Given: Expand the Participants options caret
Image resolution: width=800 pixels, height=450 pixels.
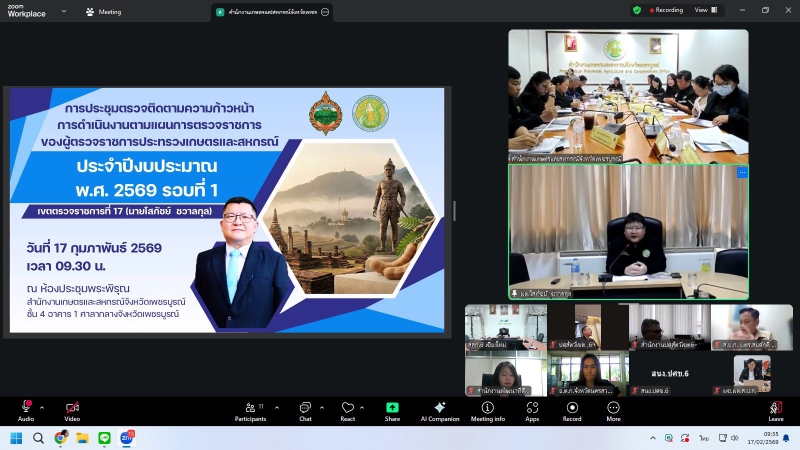Looking at the screenshot, I should point(271,404).
